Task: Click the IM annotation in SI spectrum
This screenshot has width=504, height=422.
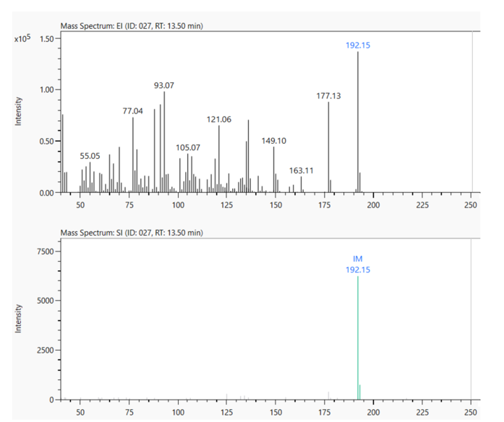Action: (358, 259)
